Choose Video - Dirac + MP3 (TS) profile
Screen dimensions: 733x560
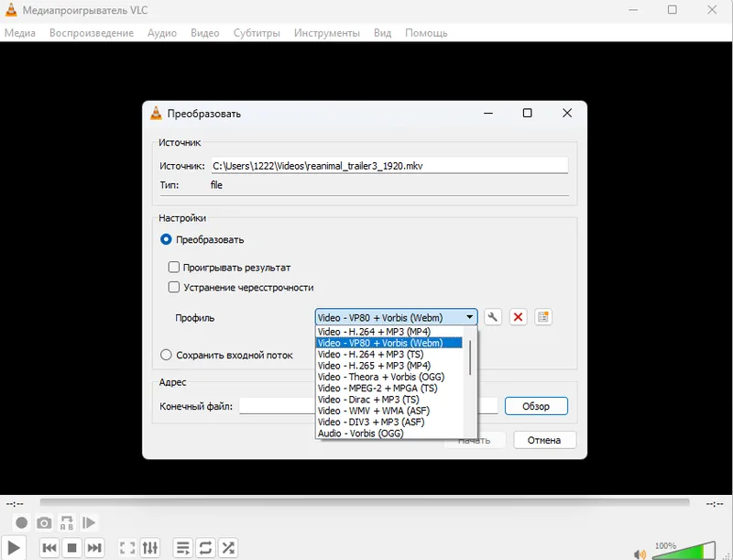point(388,400)
